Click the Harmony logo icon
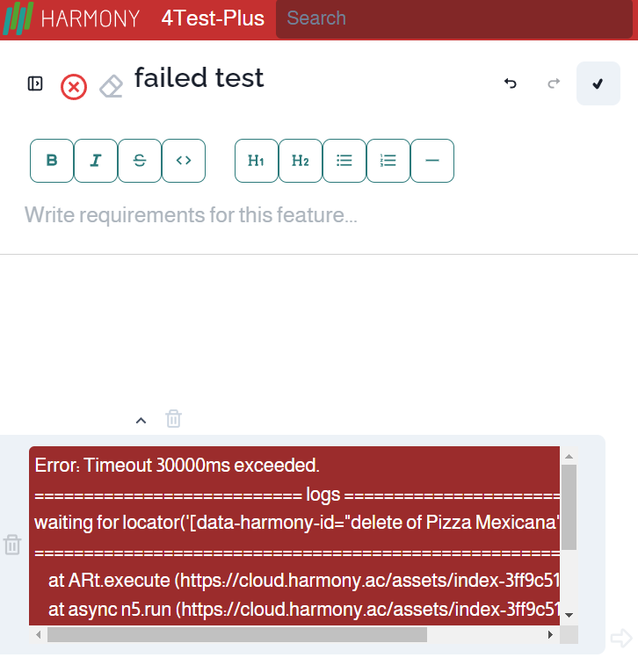638x672 pixels. click(18, 18)
